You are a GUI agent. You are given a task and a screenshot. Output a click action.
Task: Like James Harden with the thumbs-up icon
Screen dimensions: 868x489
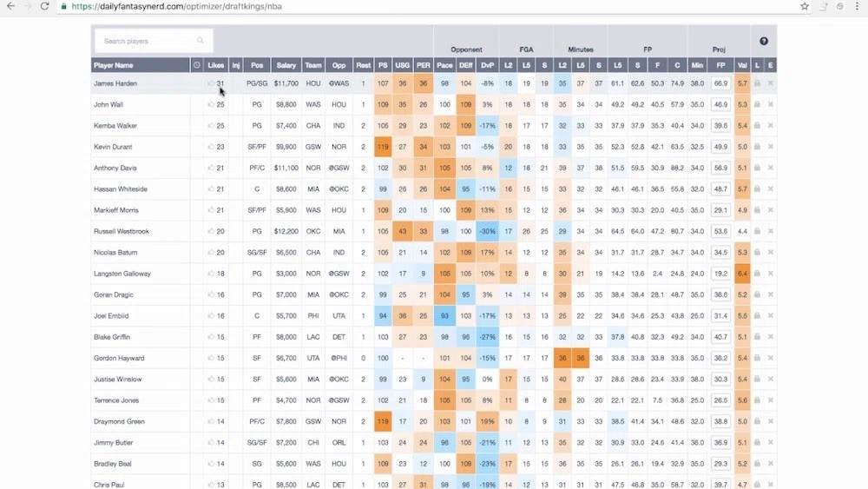[x=211, y=83]
